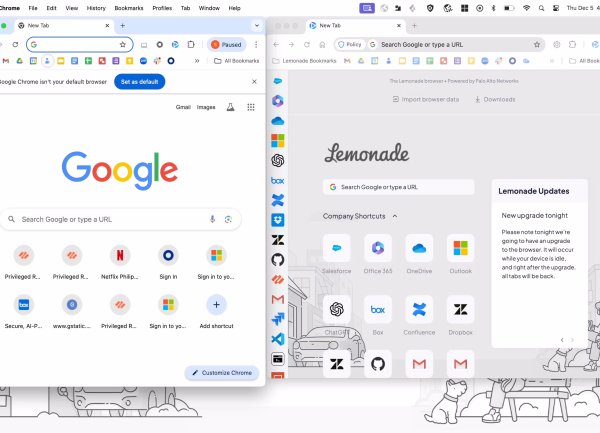Screen dimensions: 600x433
Task: Show hidden bookmarks overflow in Lemonade browser
Action: point(552,61)
